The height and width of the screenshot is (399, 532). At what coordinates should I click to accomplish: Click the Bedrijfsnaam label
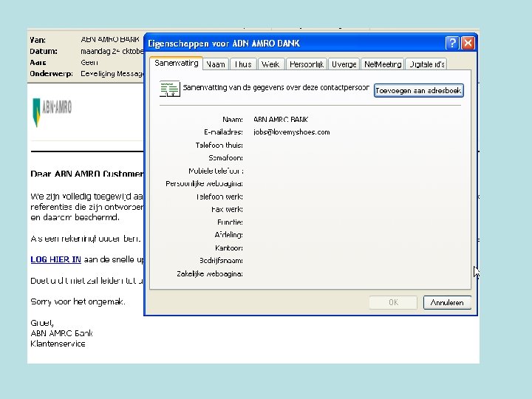[221, 261]
